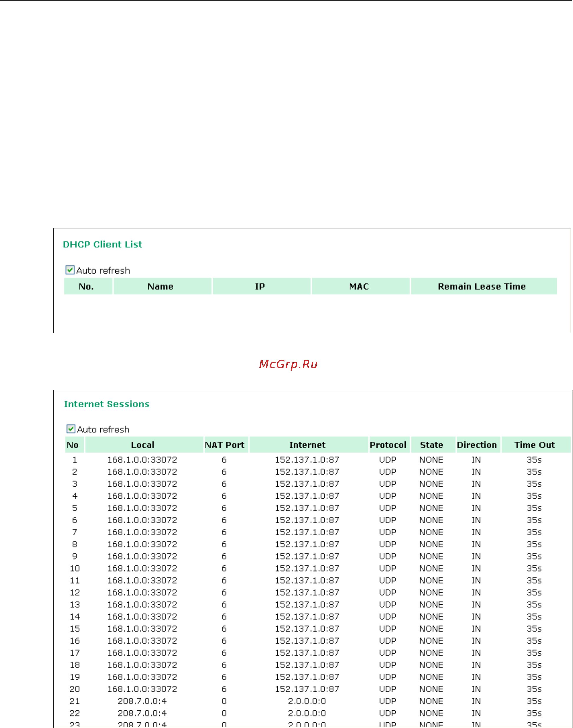Select State NONE in session row 4
Screen dimensions: 573x728
pos(431,496)
